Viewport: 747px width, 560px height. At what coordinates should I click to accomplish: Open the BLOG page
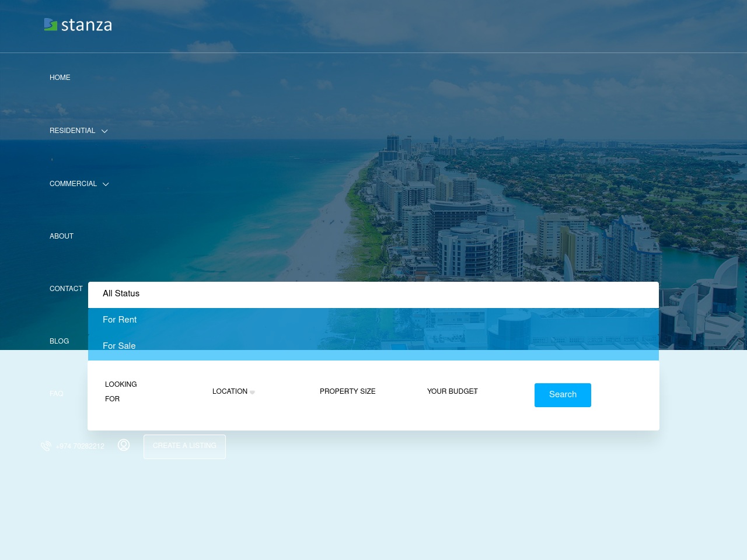pos(59,341)
